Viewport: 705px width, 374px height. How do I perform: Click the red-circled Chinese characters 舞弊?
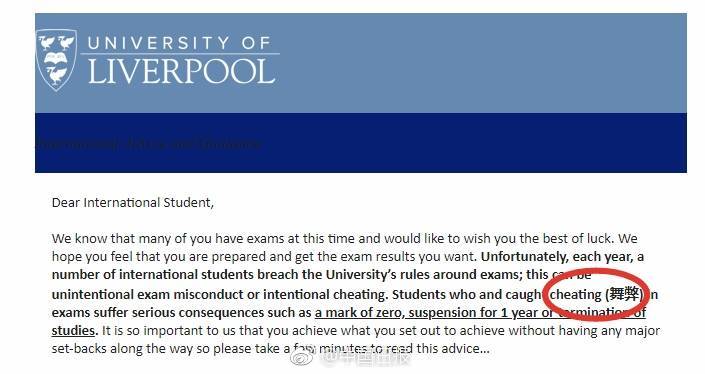point(624,294)
